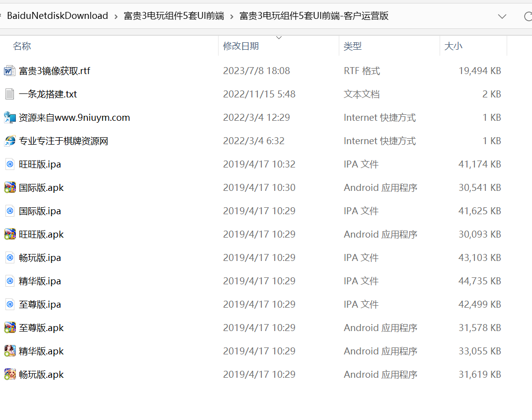Click the Internet shortcut icon for 专业专注于棋牌资源网

9,141
